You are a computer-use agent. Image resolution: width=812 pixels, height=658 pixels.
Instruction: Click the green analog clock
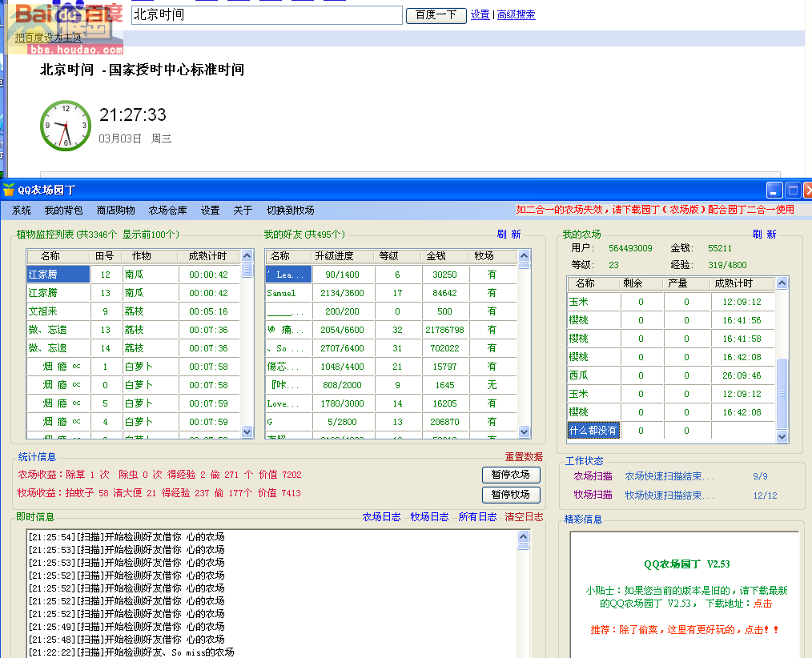[x=66, y=126]
